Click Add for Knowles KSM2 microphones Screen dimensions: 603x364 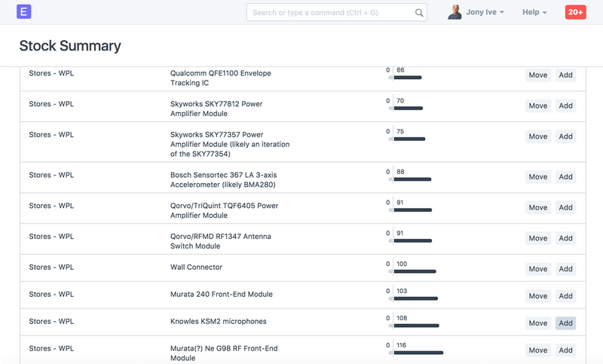coord(565,323)
